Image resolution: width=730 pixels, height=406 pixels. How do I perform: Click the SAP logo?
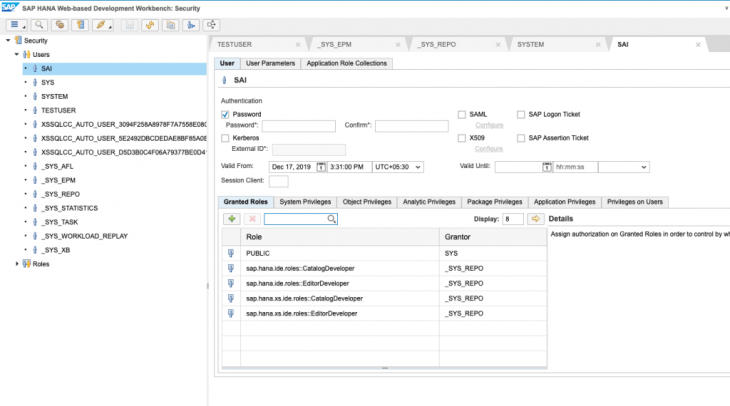[x=9, y=7]
